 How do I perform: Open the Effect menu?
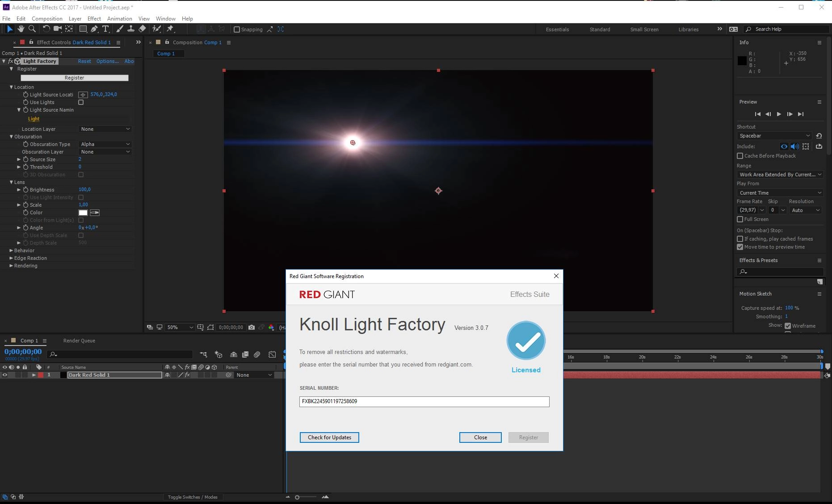pyautogui.click(x=94, y=19)
